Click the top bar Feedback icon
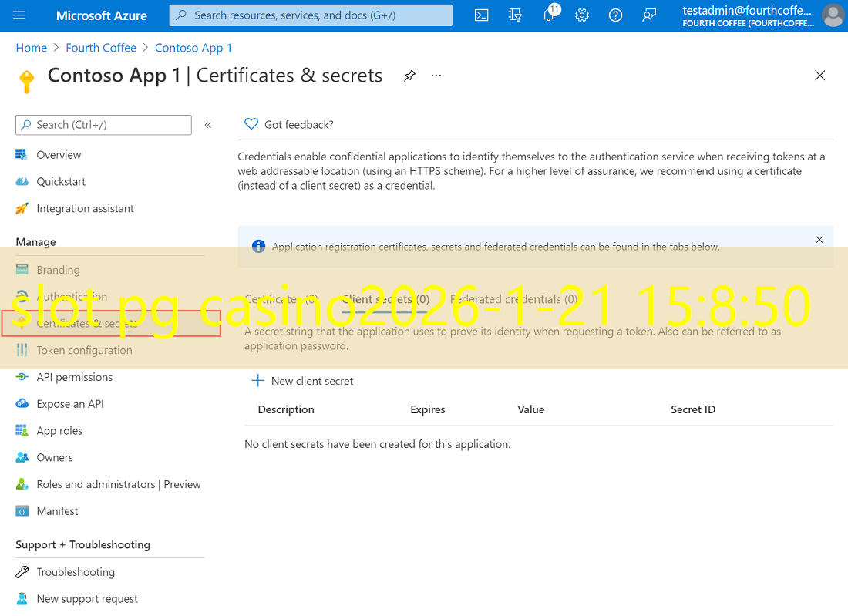The height and width of the screenshot is (616, 848). point(649,15)
